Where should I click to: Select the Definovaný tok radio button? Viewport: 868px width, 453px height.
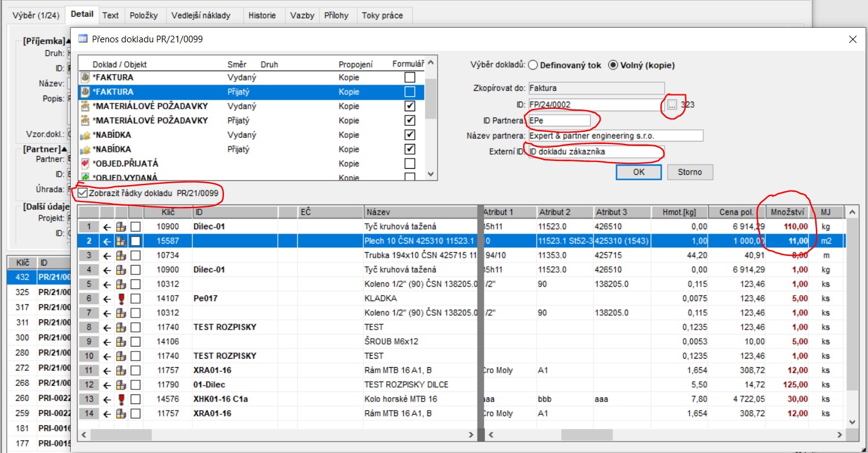(533, 65)
